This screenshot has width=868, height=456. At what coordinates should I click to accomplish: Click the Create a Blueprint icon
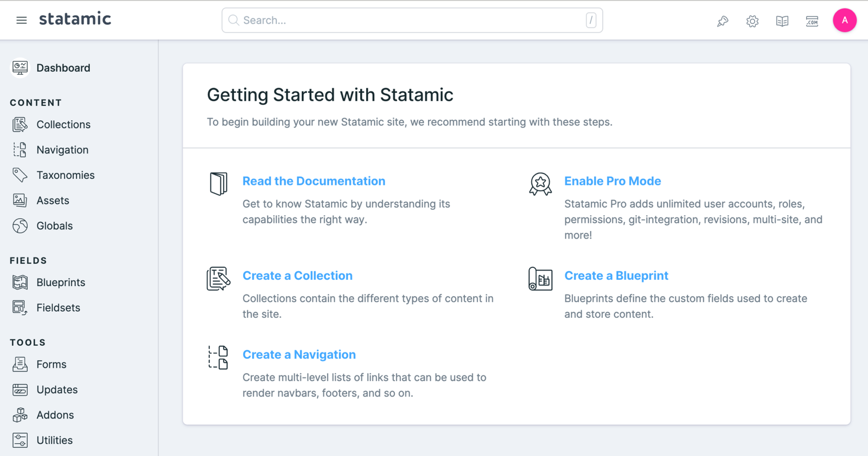pos(540,279)
